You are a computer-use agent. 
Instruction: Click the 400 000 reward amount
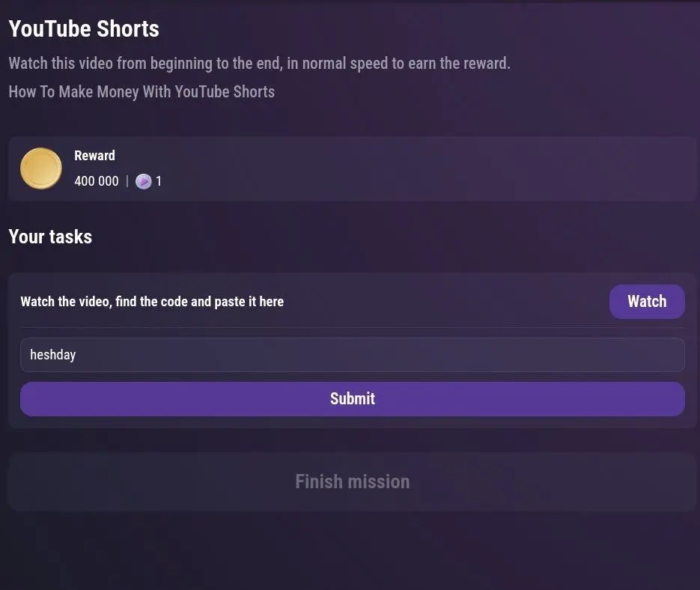click(x=97, y=181)
